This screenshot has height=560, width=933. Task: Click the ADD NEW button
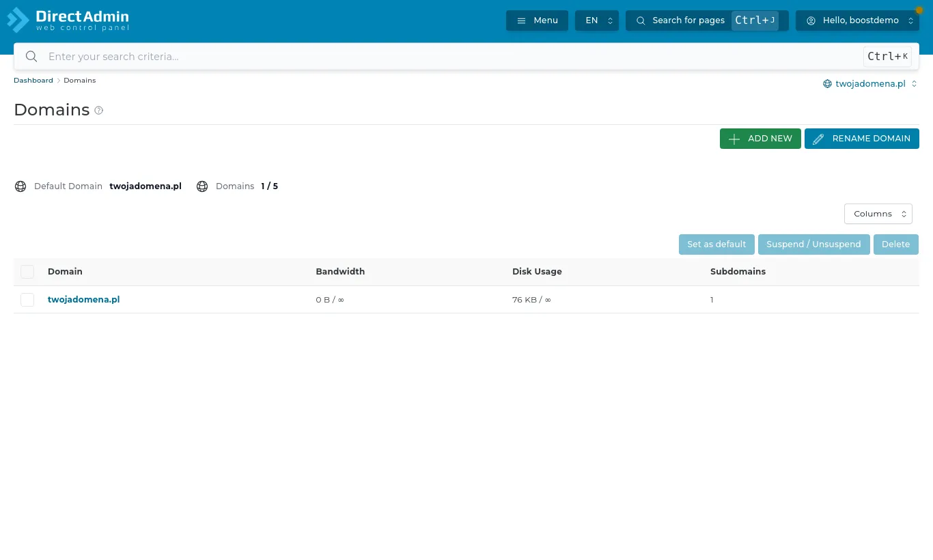click(x=760, y=139)
